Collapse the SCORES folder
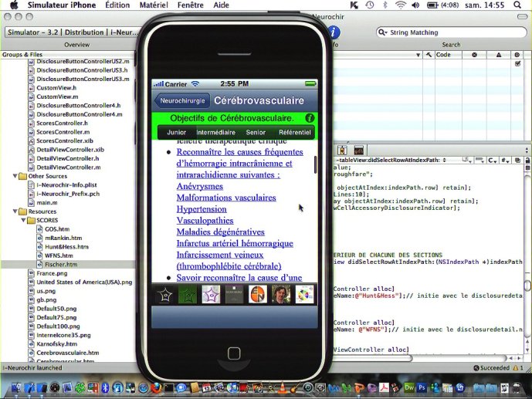Screen dimensions: 532x399 (23, 220)
